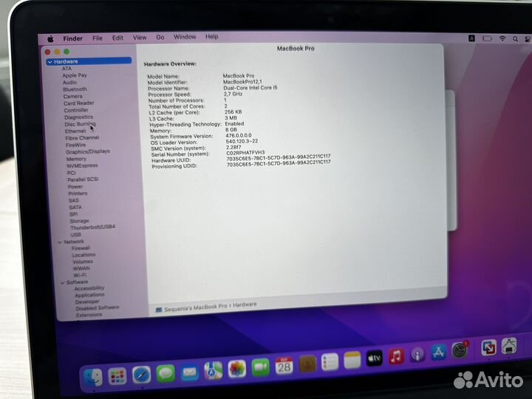Open Launchpad in the Dock
The image size is (532, 399).
click(117, 377)
